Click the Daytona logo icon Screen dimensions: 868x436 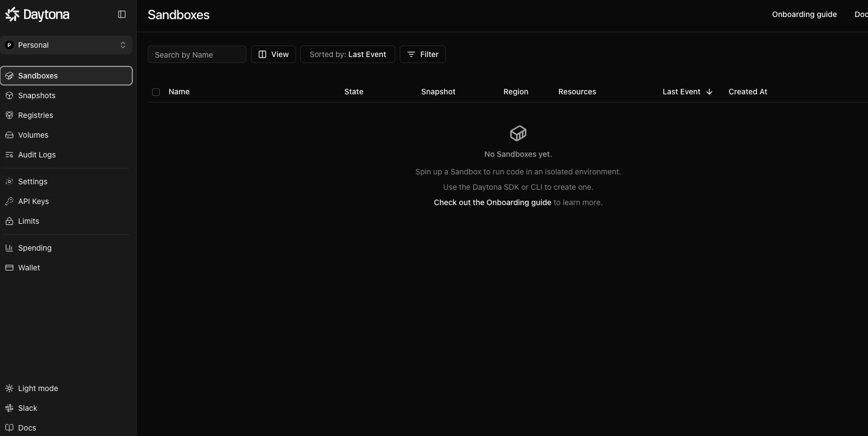(12, 15)
